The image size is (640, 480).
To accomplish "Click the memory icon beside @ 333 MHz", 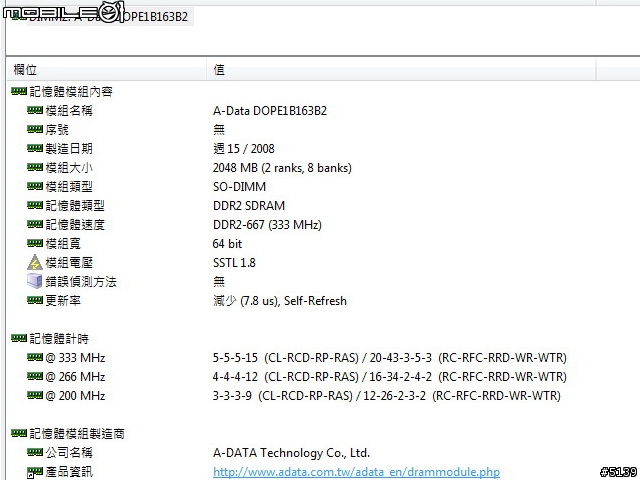I will (x=35, y=358).
